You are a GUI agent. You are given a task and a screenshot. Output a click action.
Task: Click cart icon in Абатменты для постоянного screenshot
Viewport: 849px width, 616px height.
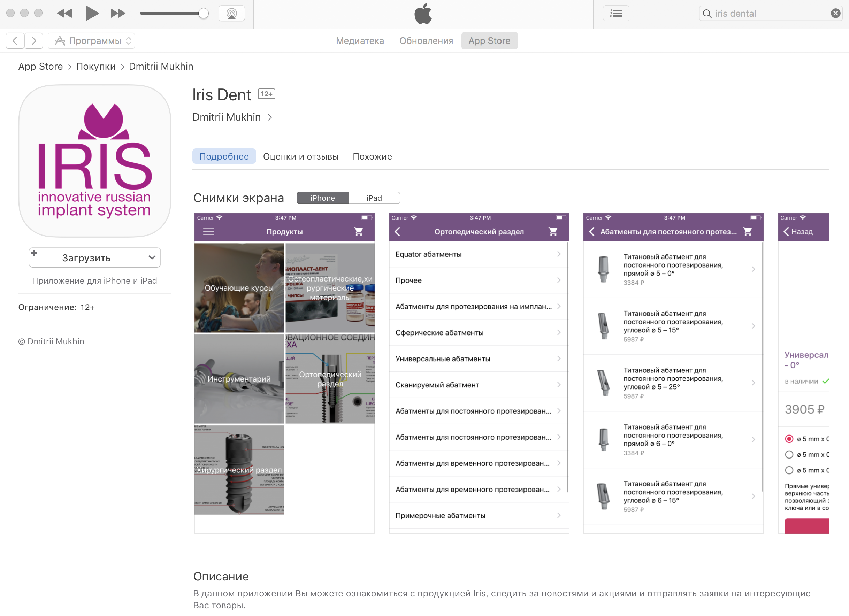pos(748,232)
